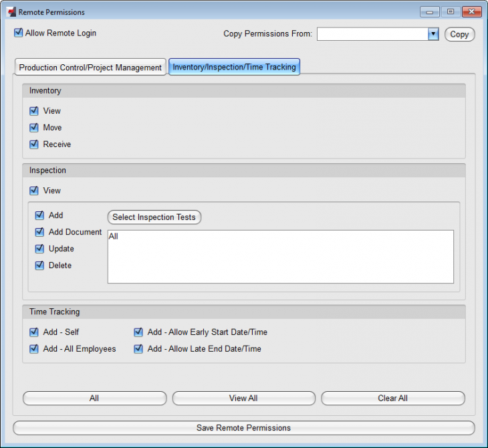Uncheck the Inventory Receive checkbox
The height and width of the screenshot is (448, 488).
point(34,144)
